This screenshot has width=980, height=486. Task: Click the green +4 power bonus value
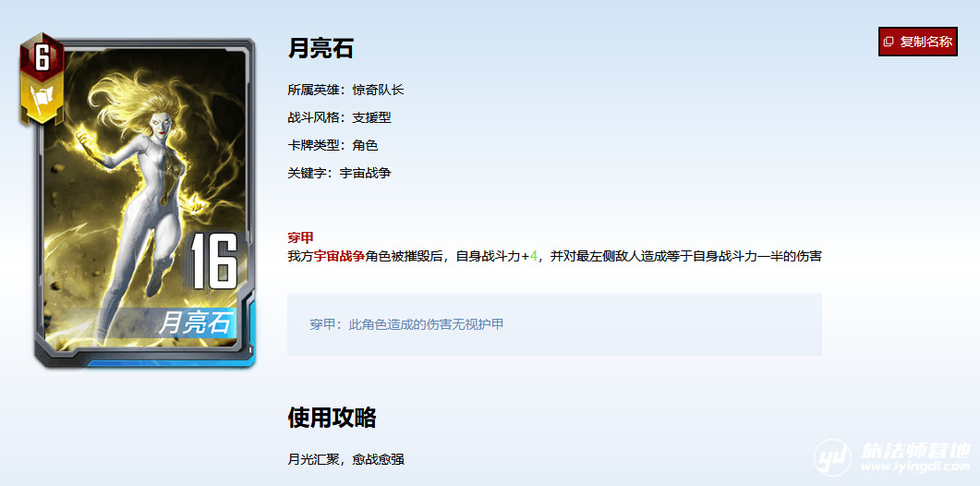point(529,256)
